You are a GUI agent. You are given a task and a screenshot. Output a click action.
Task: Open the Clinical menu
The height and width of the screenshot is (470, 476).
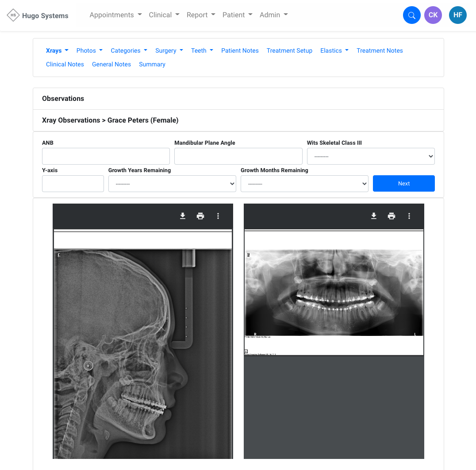164,15
